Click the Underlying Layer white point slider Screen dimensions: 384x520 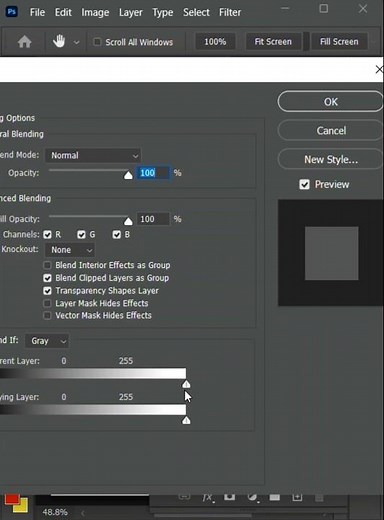click(x=186, y=420)
